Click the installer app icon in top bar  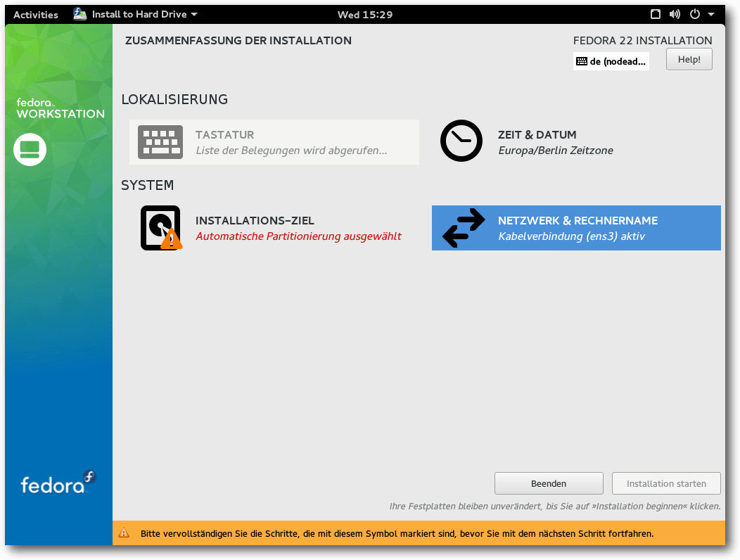point(79,14)
